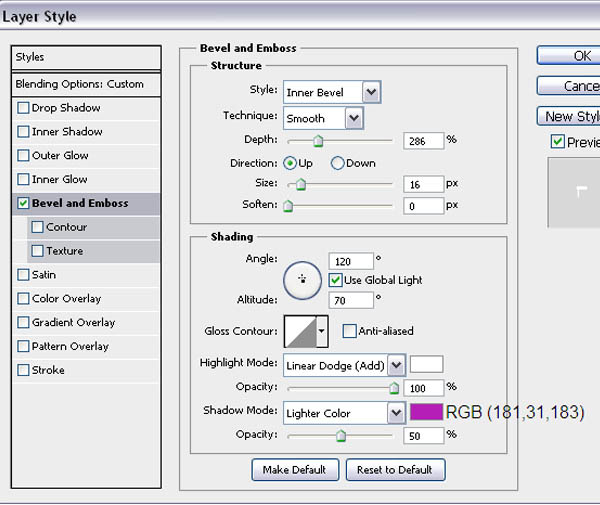Screen dimensions: 600x505
Task: Click the Altitude value input field
Action: click(x=350, y=300)
